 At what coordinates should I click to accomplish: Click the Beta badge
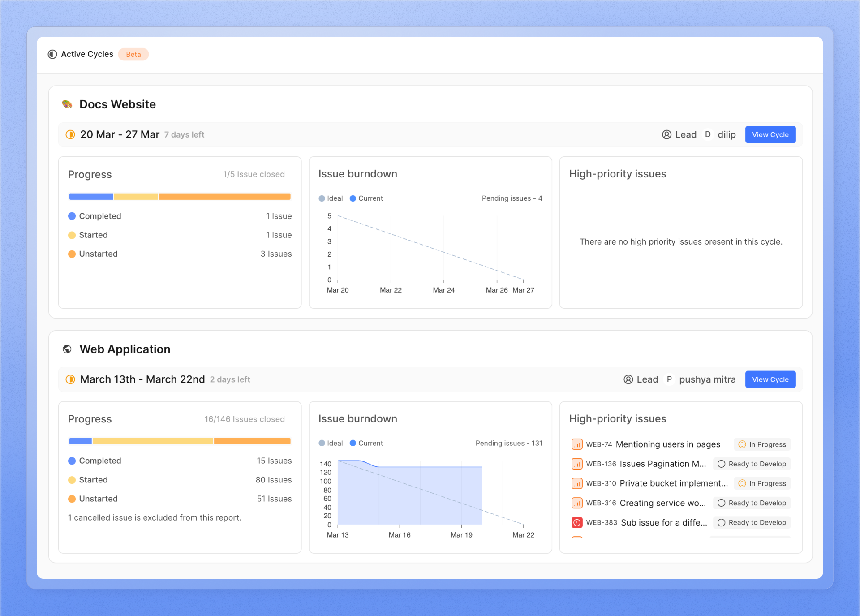coord(133,54)
